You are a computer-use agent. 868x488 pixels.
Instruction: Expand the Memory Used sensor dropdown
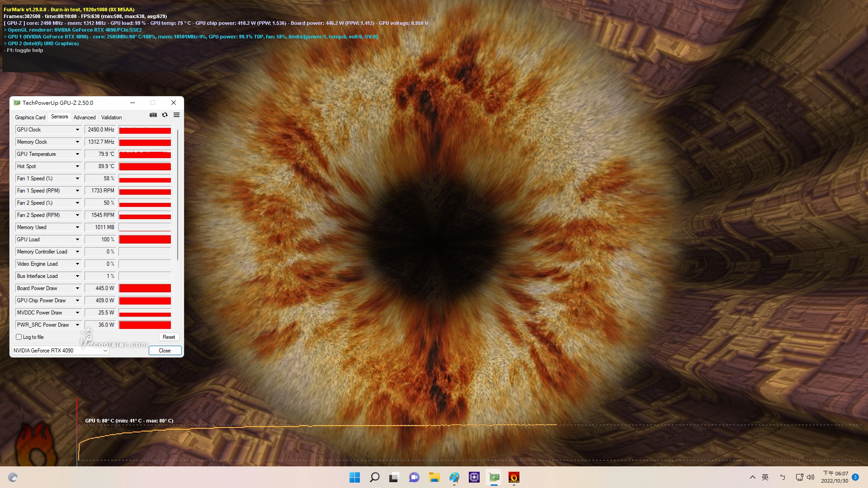point(77,227)
